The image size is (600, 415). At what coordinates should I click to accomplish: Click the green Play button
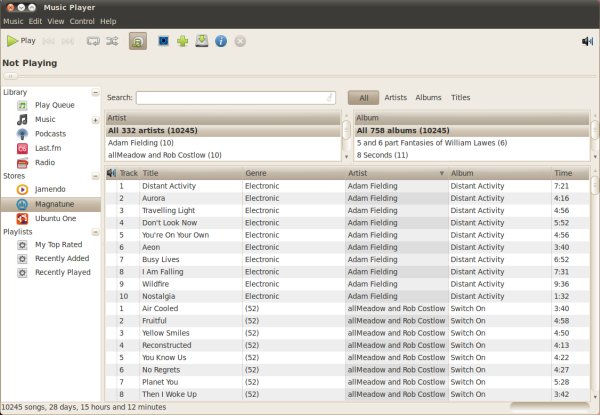coord(21,41)
